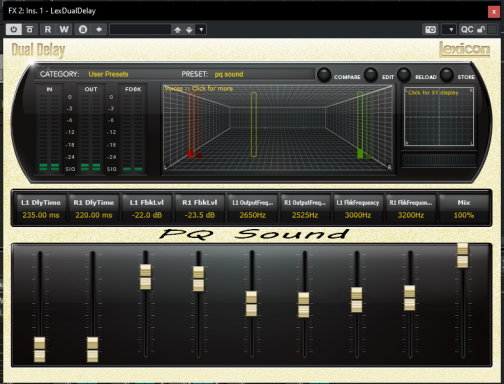Click the L1 OutputFreq fader handle

[251, 304]
